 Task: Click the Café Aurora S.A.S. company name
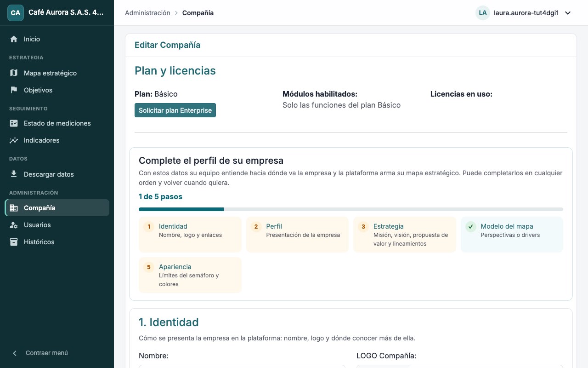(x=66, y=13)
